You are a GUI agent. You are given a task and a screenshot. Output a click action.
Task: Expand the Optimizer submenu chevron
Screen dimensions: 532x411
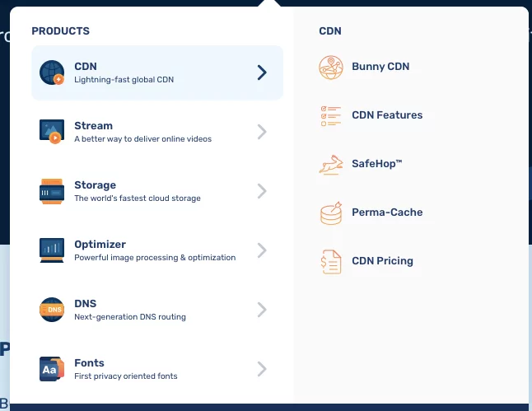262,250
